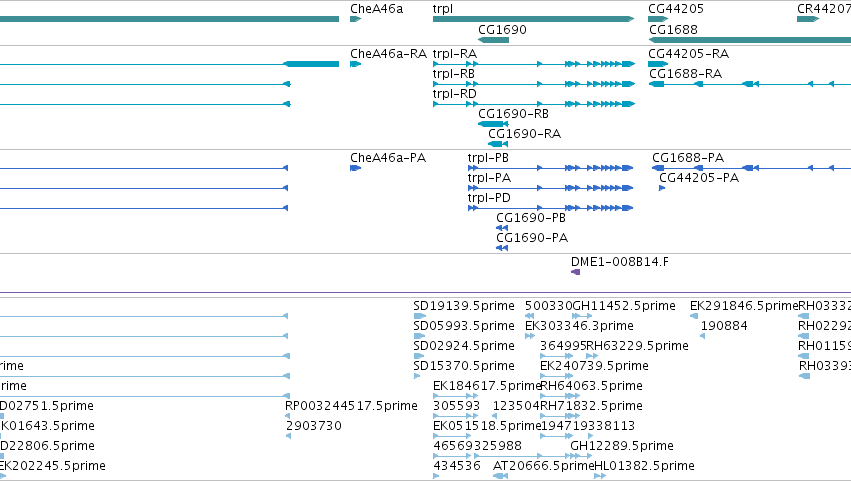Click the gene arrow under CG44205 label
This screenshot has width=851, height=481.
coord(658,19)
